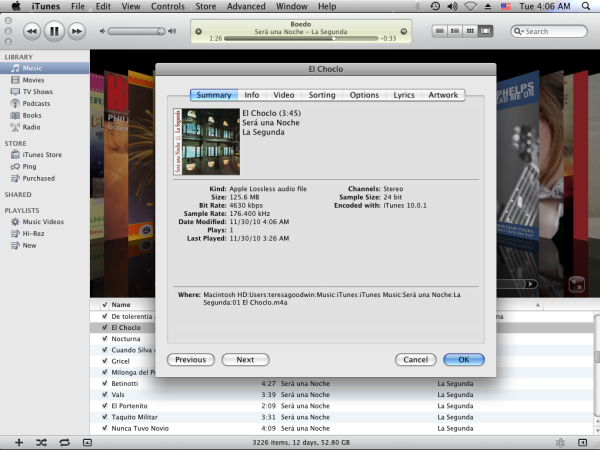
Task: Create a new playlist with plus button
Action: [x=19, y=443]
